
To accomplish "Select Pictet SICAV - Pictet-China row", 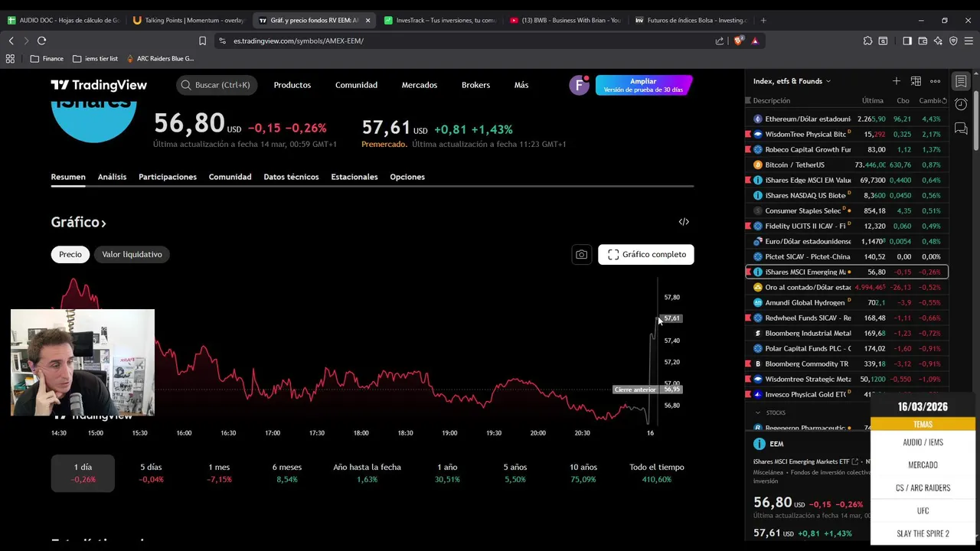I will pyautogui.click(x=846, y=256).
